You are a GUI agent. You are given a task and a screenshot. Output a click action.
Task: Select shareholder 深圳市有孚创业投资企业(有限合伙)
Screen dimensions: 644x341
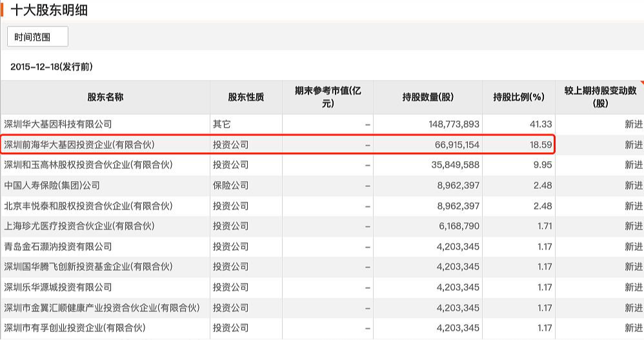pyautogui.click(x=75, y=327)
